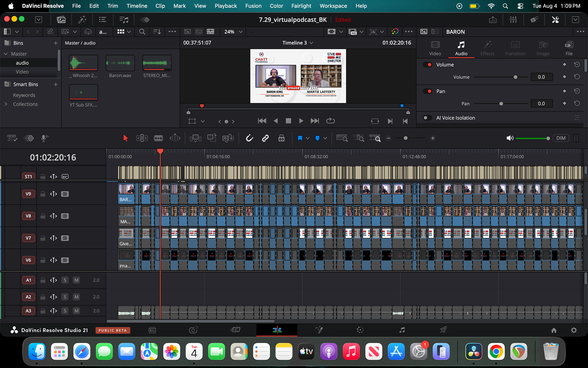Open the Inspector Audio tab
Image resolution: width=588 pixels, height=368 pixels.
tap(461, 49)
